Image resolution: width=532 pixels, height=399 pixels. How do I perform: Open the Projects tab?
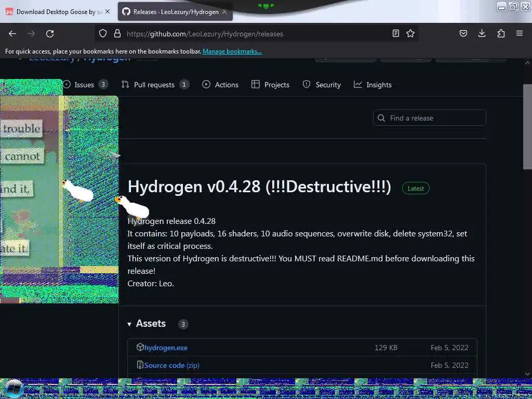[270, 85]
